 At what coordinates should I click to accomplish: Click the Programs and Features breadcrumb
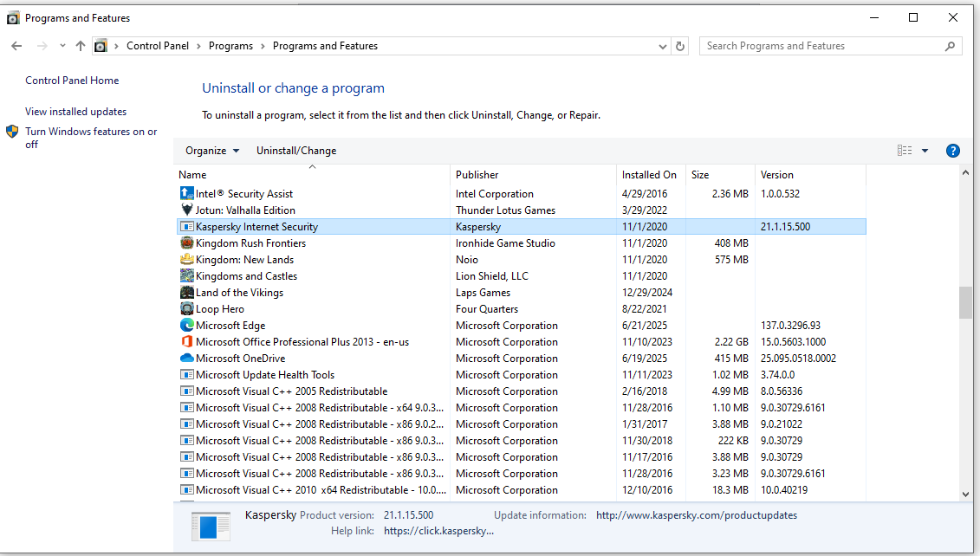[x=325, y=46]
